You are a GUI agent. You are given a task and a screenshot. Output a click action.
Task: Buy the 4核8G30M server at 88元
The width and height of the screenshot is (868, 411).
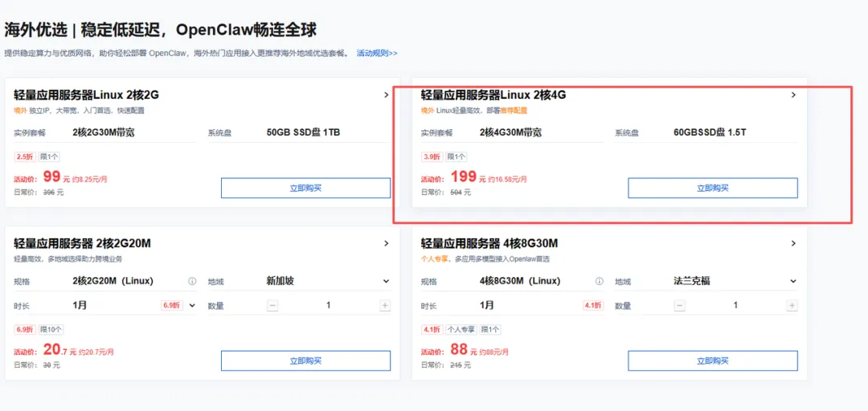point(712,360)
